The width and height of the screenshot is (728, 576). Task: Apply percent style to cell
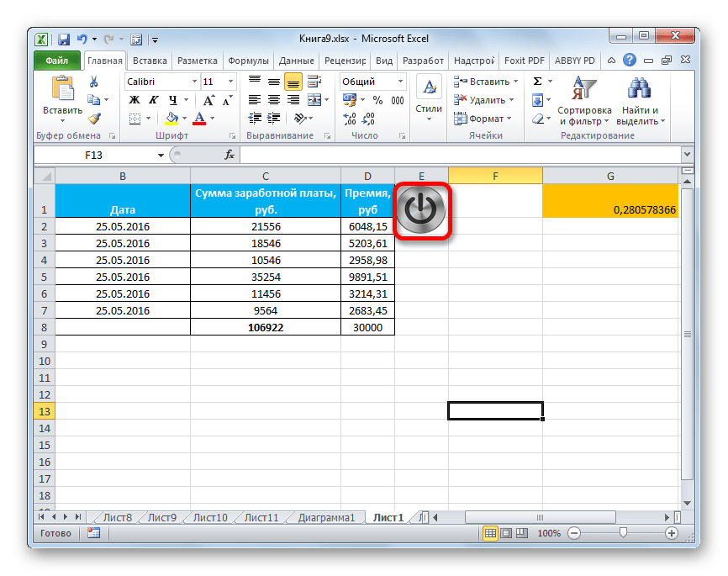coord(377,100)
